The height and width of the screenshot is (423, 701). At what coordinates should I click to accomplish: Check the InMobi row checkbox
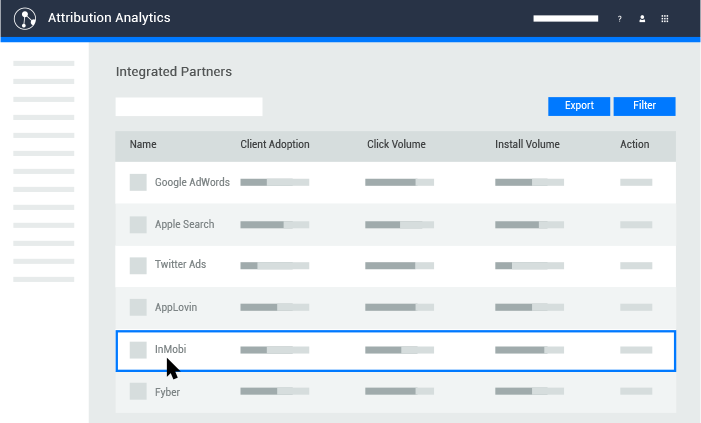(138, 350)
